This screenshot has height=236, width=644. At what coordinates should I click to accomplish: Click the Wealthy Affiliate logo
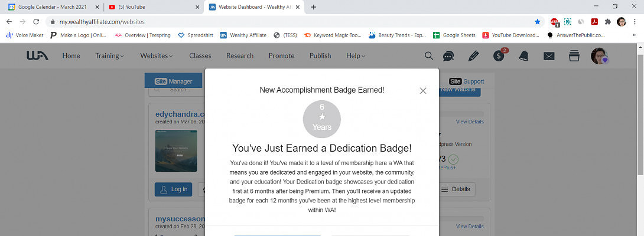point(37,55)
